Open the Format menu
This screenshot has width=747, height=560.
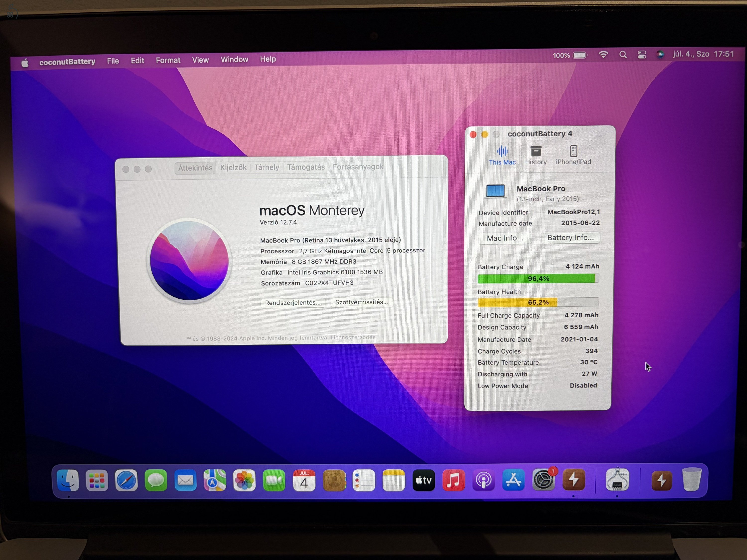(x=168, y=60)
